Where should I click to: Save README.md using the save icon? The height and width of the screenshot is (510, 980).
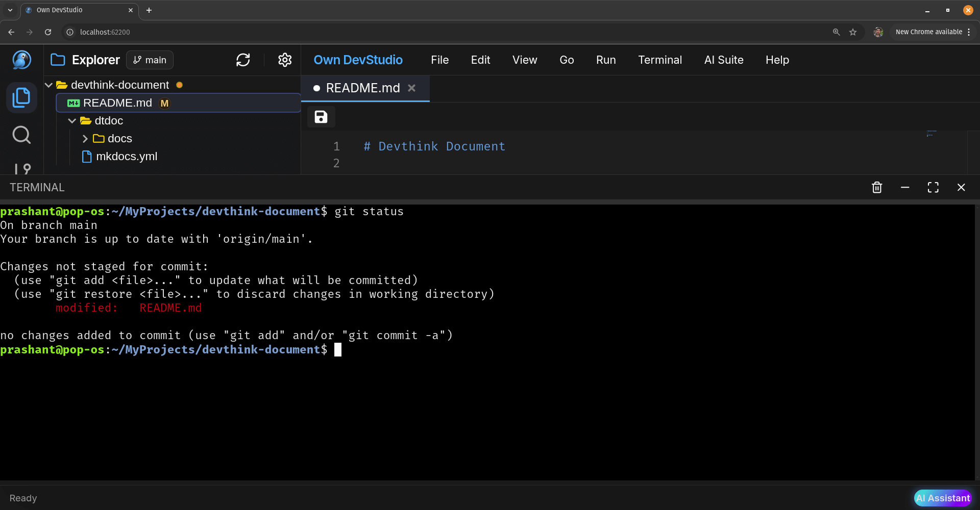[x=321, y=117]
